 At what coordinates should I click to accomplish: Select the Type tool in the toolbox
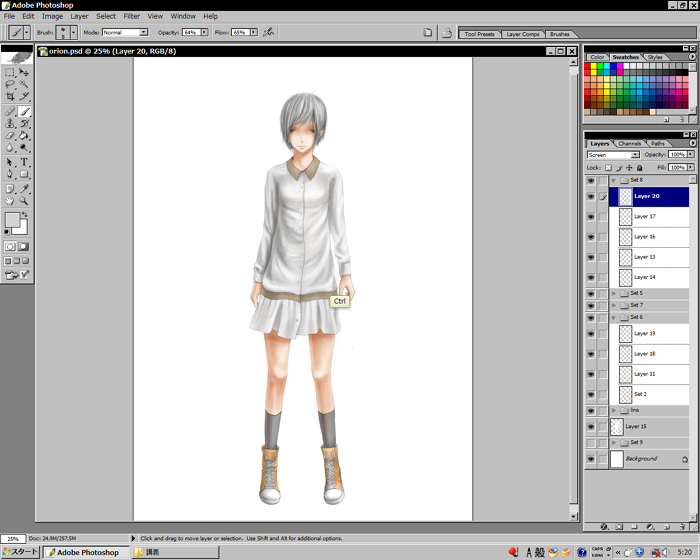tap(24, 162)
